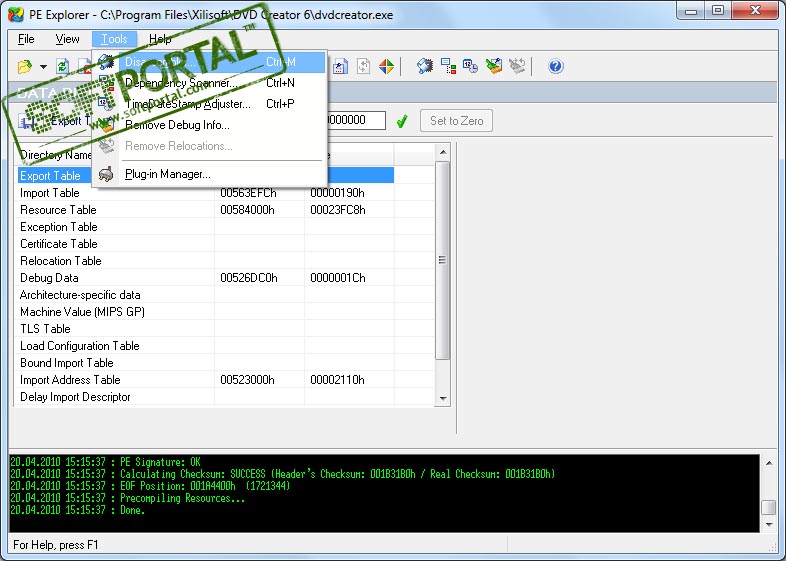The width and height of the screenshot is (786, 561).
Task: Click the reload file toolbar icon
Action: [63, 66]
